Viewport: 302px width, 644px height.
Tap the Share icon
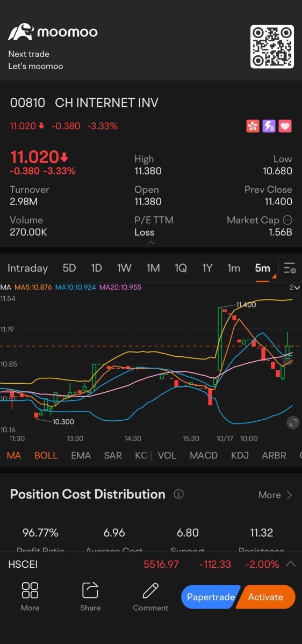tap(90, 597)
